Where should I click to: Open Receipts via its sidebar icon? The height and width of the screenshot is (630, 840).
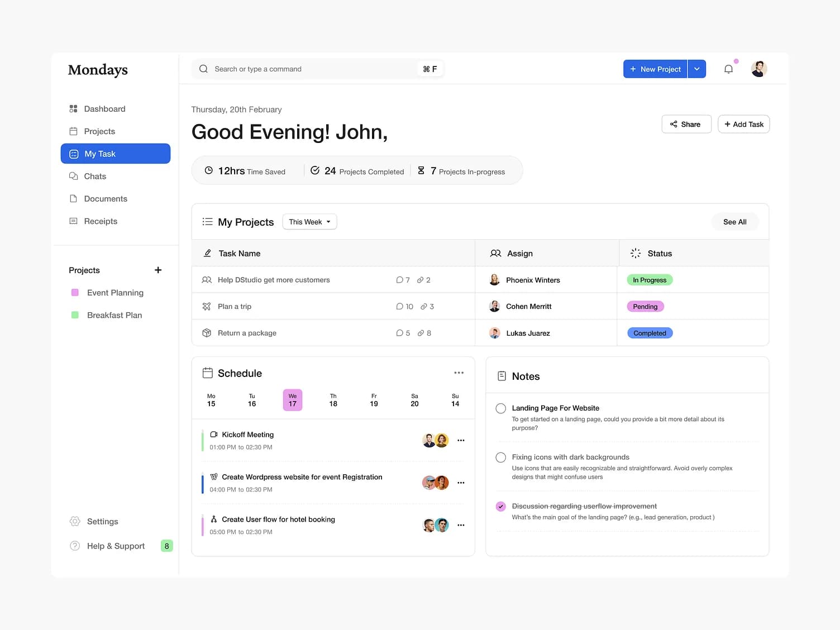(74, 221)
